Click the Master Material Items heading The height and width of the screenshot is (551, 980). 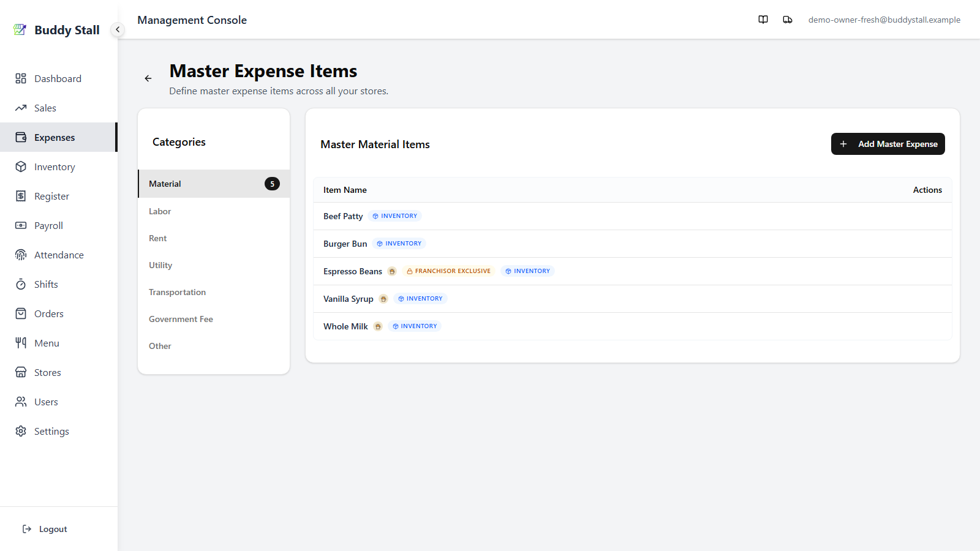click(375, 144)
